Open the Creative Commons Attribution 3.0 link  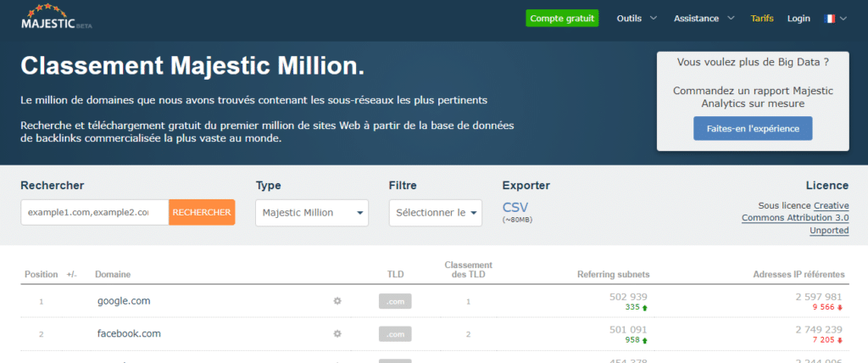pyautogui.click(x=795, y=212)
